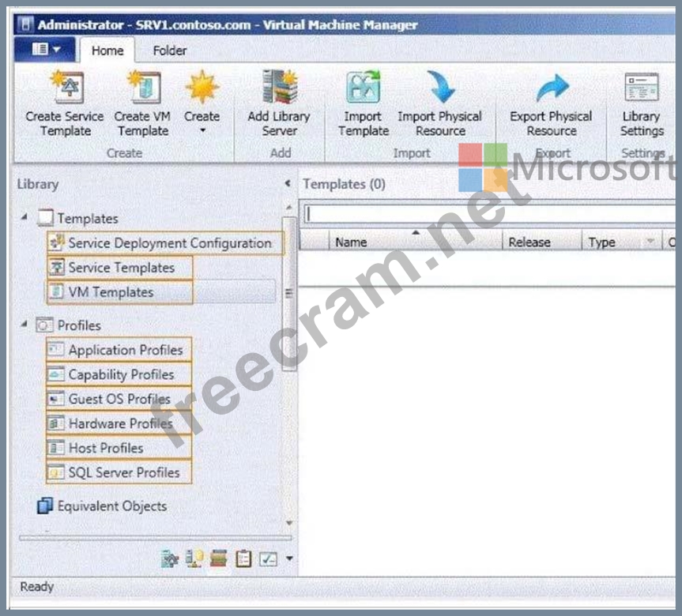682x616 pixels.
Task: Choose Import Physical Resource in the ribbon
Action: (439, 104)
